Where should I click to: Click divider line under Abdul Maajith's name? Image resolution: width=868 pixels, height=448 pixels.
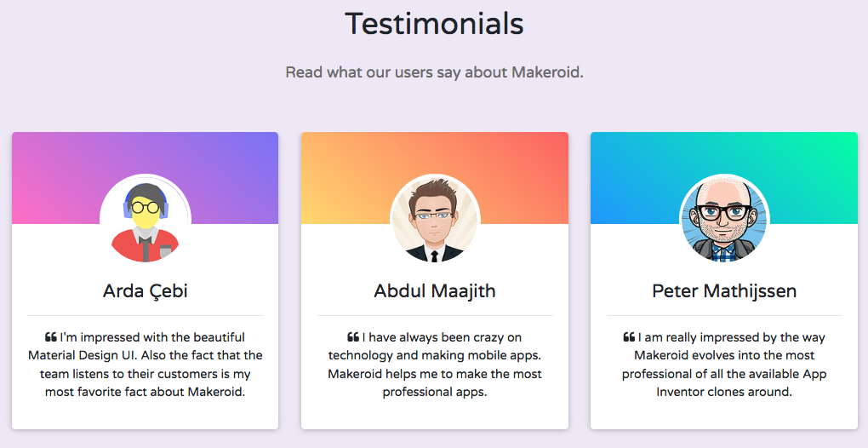(435, 316)
